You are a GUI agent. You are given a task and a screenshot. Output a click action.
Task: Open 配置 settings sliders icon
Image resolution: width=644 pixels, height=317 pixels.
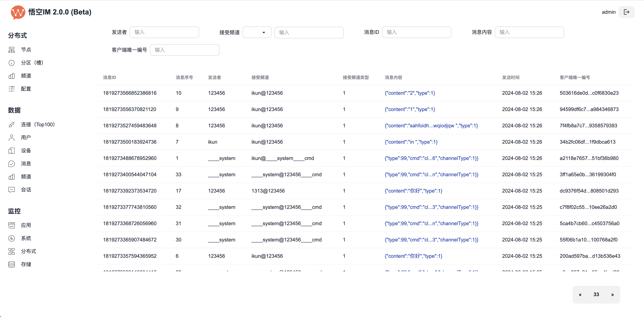12,89
